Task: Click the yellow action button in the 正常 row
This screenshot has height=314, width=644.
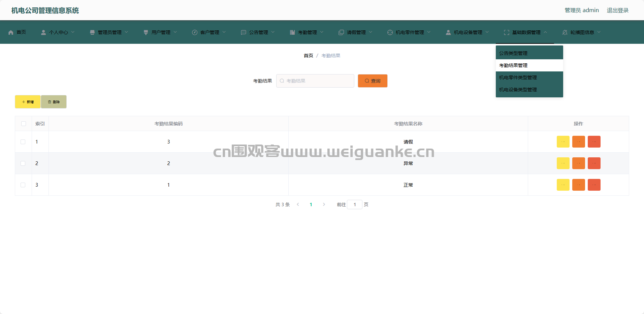Action: pos(563,185)
